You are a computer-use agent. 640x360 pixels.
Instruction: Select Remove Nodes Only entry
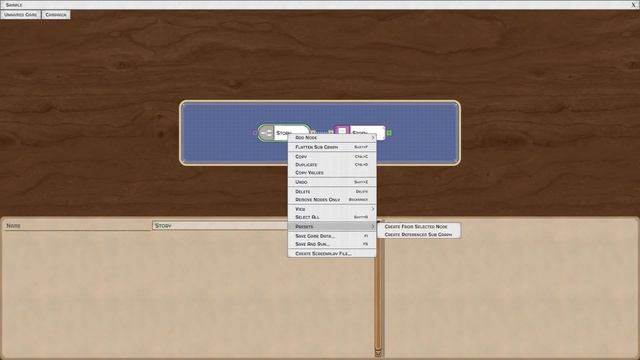click(x=332, y=200)
